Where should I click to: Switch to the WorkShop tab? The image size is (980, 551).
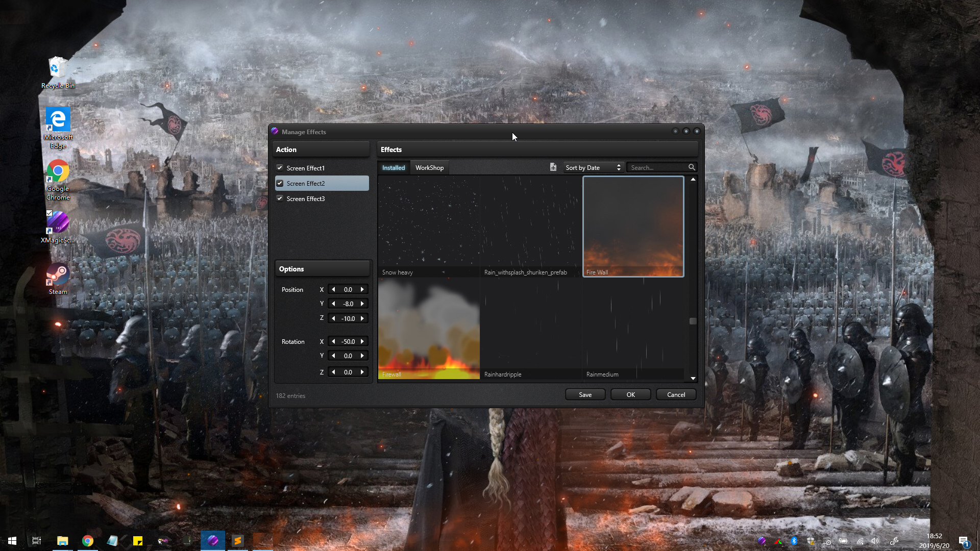point(429,167)
